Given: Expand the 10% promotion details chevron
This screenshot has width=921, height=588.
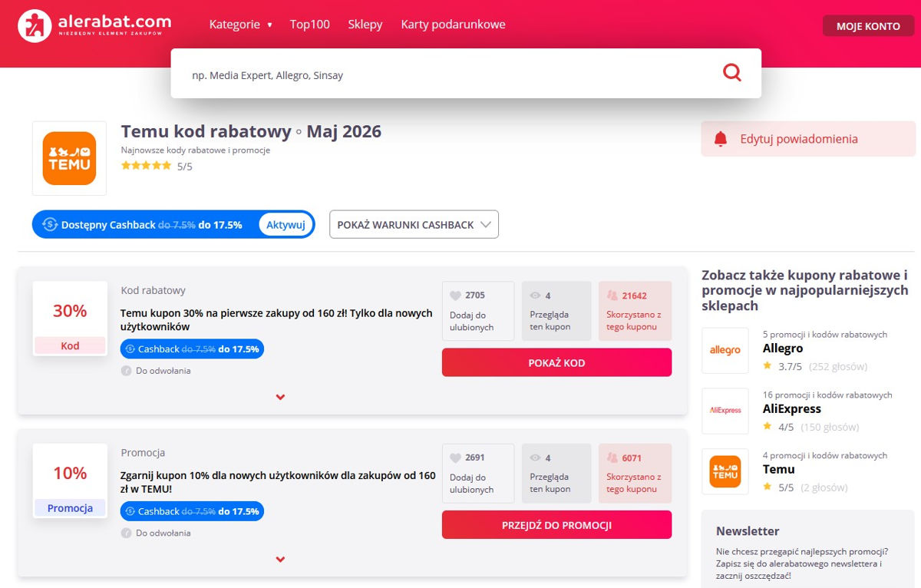Looking at the screenshot, I should point(280,559).
